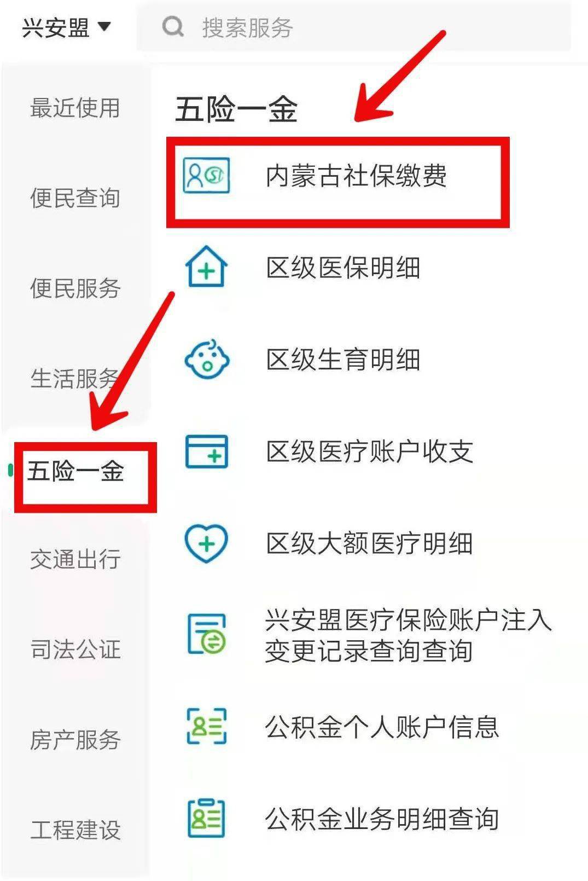Click the search magnifier icon
The width and height of the screenshot is (588, 881).
point(173,26)
